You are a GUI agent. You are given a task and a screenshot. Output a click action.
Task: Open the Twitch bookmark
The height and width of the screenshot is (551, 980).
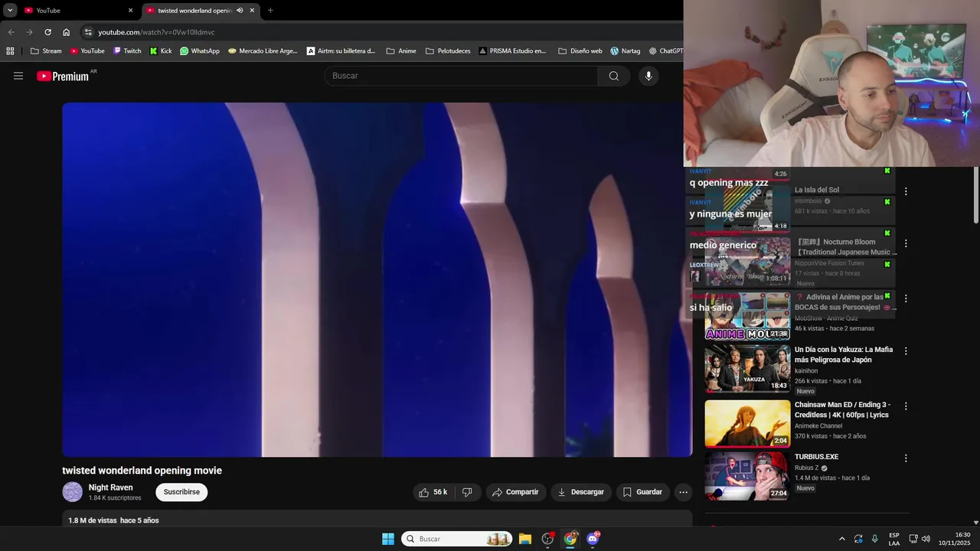click(x=127, y=51)
